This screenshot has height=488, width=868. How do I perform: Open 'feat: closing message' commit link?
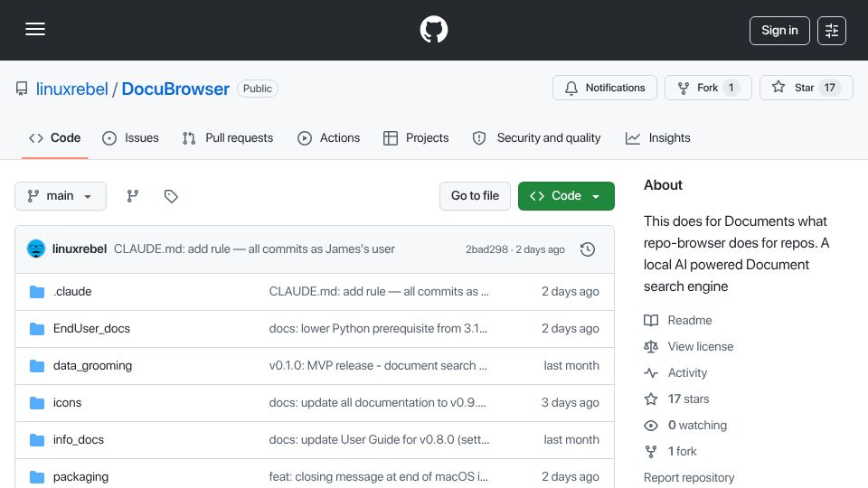click(x=379, y=477)
